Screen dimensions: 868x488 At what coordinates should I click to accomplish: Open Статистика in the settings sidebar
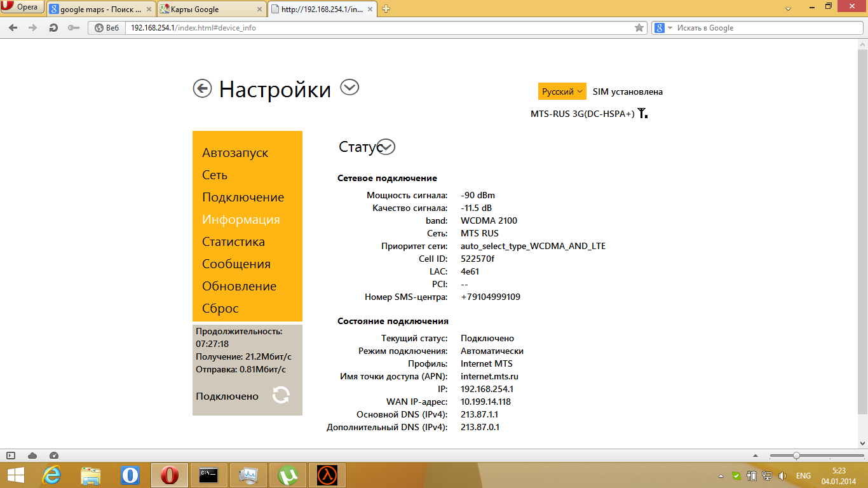click(233, 241)
